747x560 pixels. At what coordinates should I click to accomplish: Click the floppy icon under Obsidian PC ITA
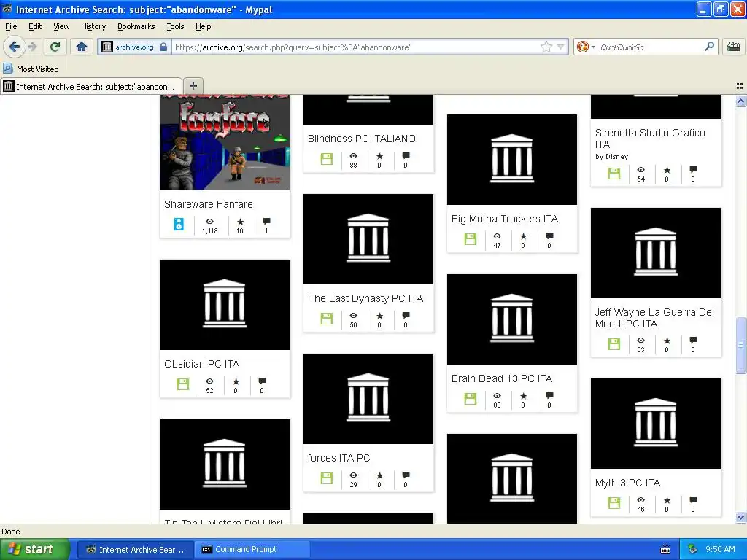[x=182, y=384]
